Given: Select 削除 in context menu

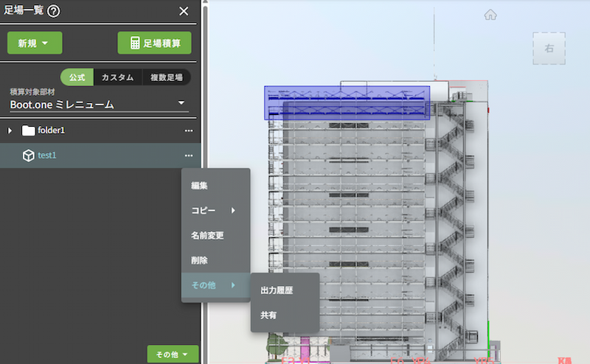Looking at the screenshot, I should (200, 260).
